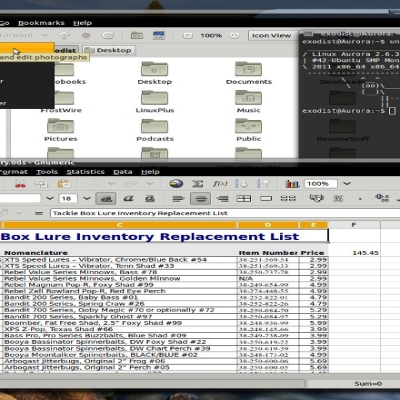This screenshot has width=400, height=400.
Task: Click the increase decimals icon
Action: tap(382, 198)
